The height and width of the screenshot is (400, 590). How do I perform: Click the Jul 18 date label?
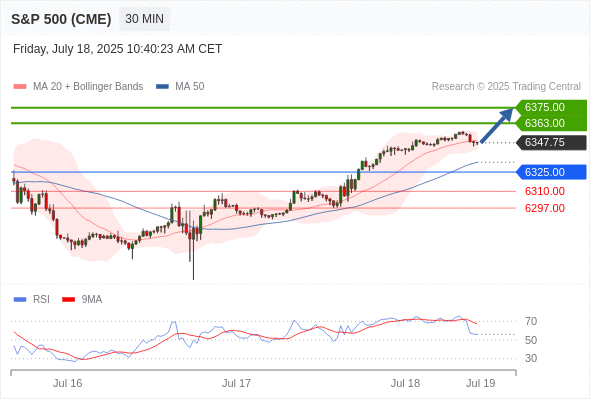pyautogui.click(x=405, y=383)
